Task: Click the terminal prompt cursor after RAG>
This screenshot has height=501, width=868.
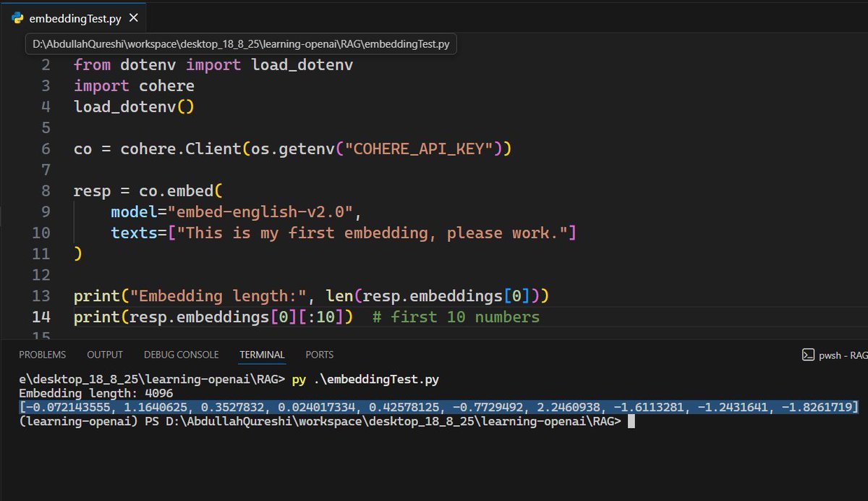Action: [x=631, y=421]
